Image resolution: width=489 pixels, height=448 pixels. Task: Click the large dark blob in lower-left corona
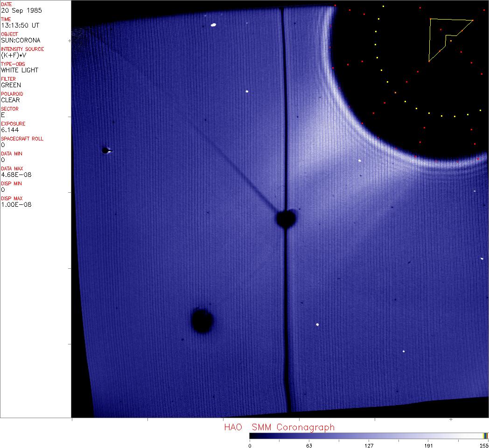(202, 320)
